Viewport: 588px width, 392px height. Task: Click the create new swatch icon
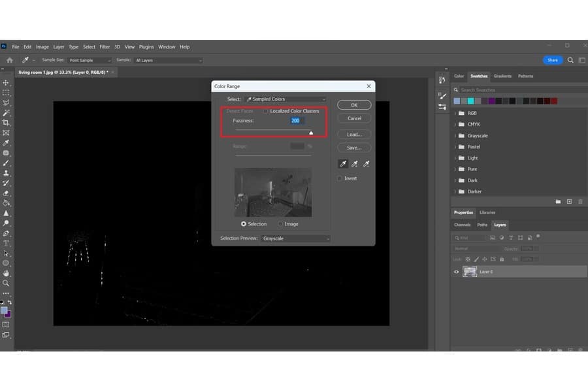coord(569,202)
